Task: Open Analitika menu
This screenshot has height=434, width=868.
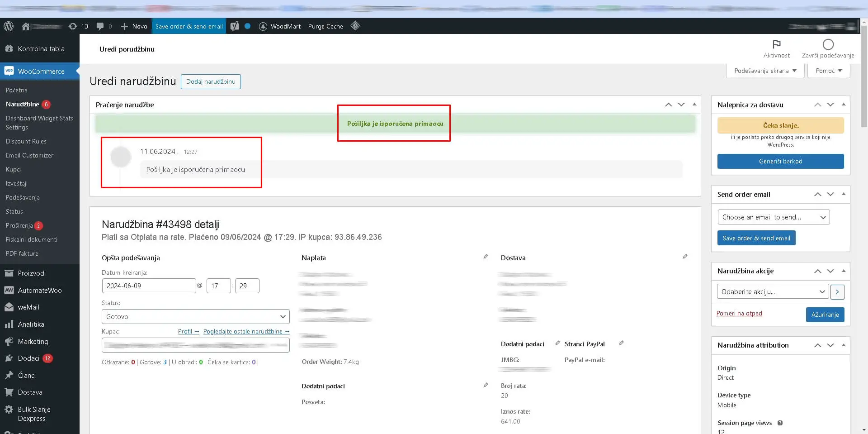Action: pos(40,324)
